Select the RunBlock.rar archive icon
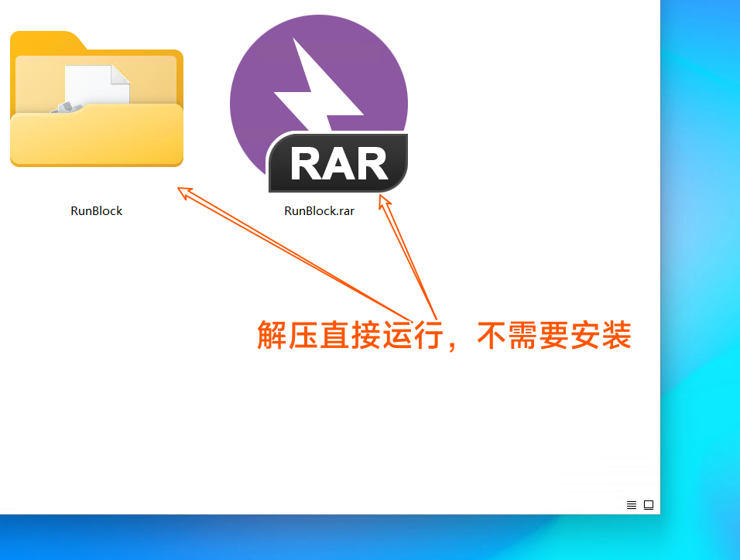Viewport: 740px width, 560px height. [x=319, y=104]
